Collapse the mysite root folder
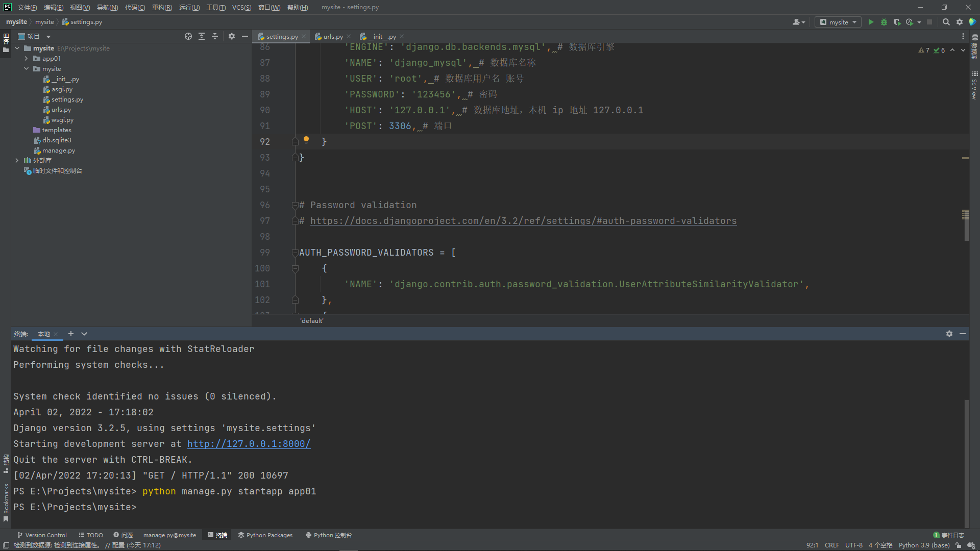Viewport: 980px width, 551px height. pos(17,48)
